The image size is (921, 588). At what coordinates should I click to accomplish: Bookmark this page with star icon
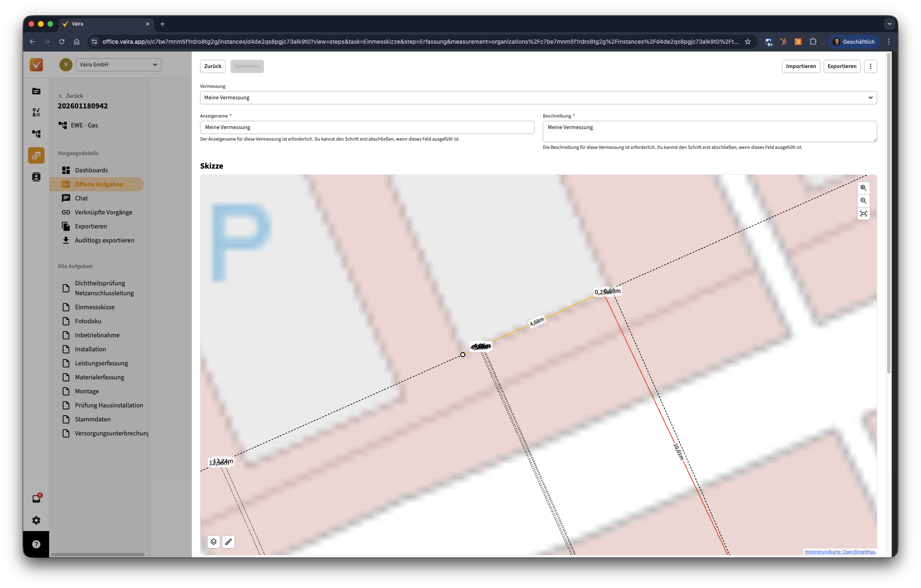(x=748, y=42)
